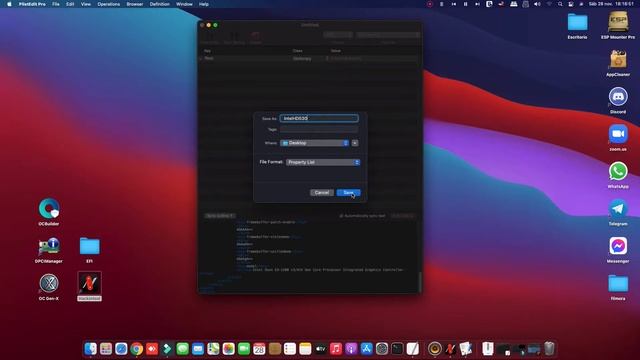
Task: Open Launchpad from the dock
Action: coord(106,349)
